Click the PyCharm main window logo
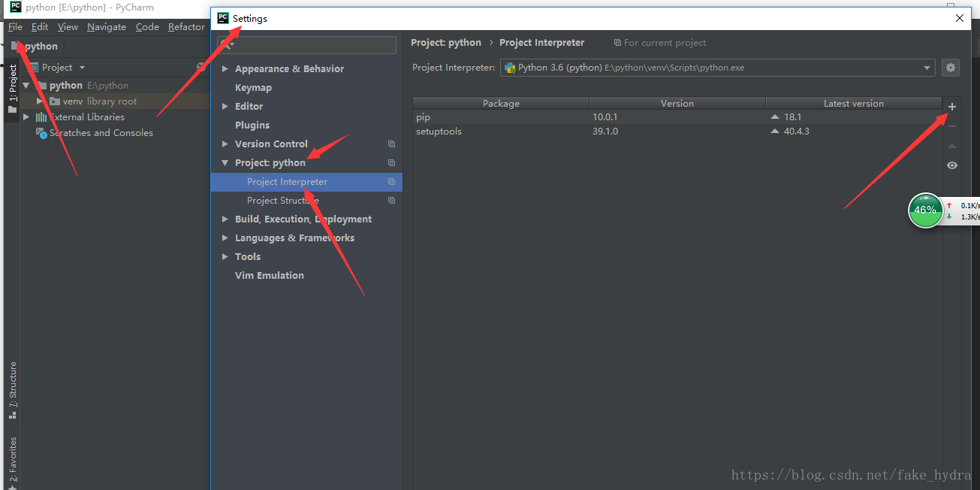This screenshot has width=980, height=490. [x=15, y=7]
